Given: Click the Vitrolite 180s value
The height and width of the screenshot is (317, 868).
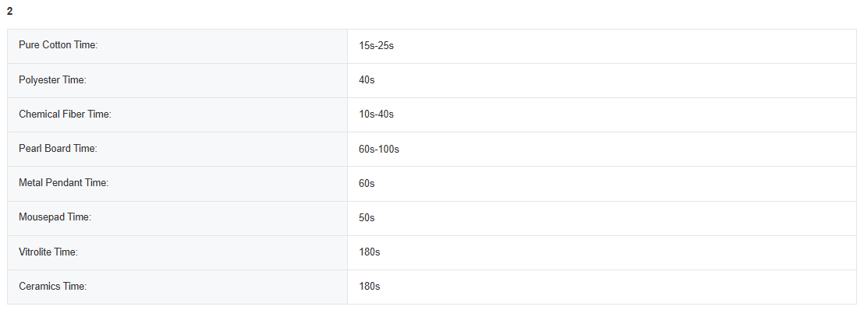Looking at the screenshot, I should (x=369, y=252).
